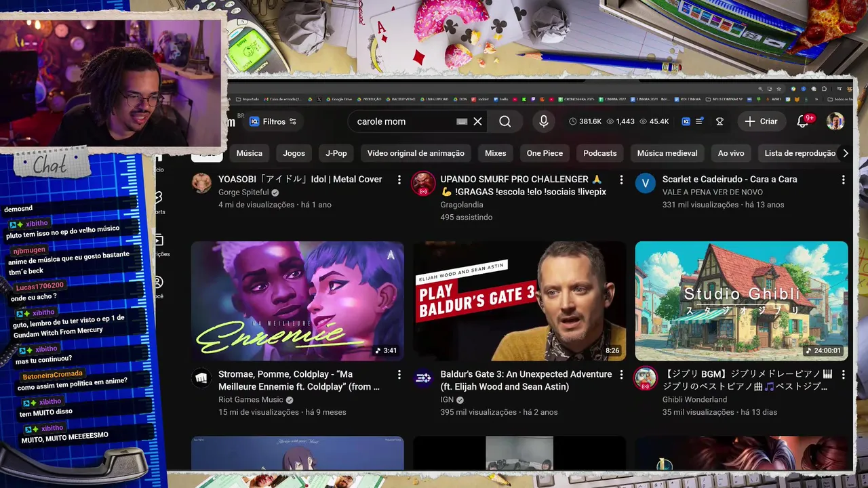The width and height of the screenshot is (868, 488).
Task: Open the on-screen keyboard icon in search box
Action: pos(462,121)
